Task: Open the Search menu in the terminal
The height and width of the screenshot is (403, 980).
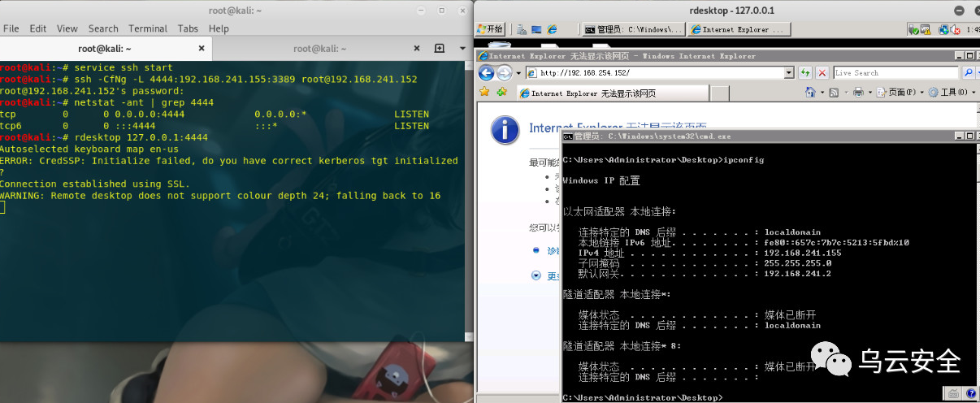Action: click(x=103, y=28)
